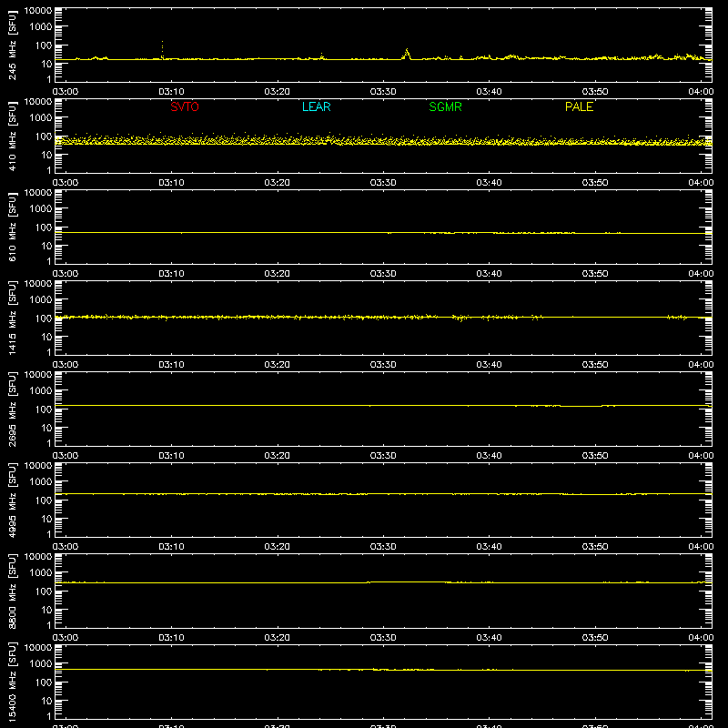
Task: Click the 03:40 label under the 610 MHz plot
Action: [489, 274]
